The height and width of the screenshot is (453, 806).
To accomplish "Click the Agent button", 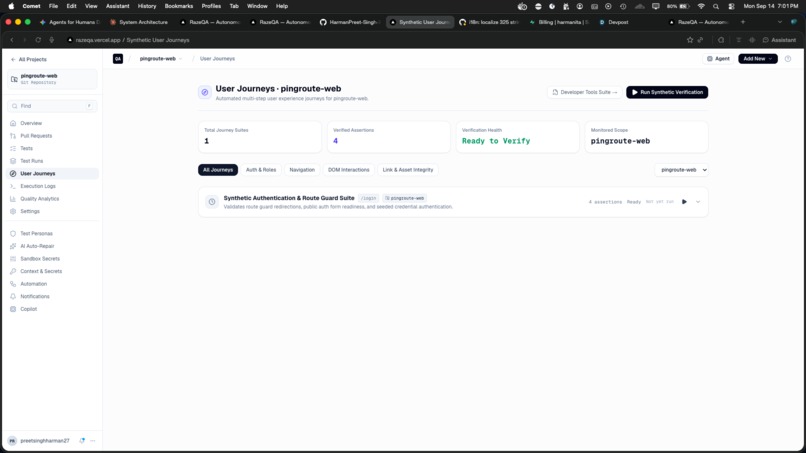I will point(718,59).
